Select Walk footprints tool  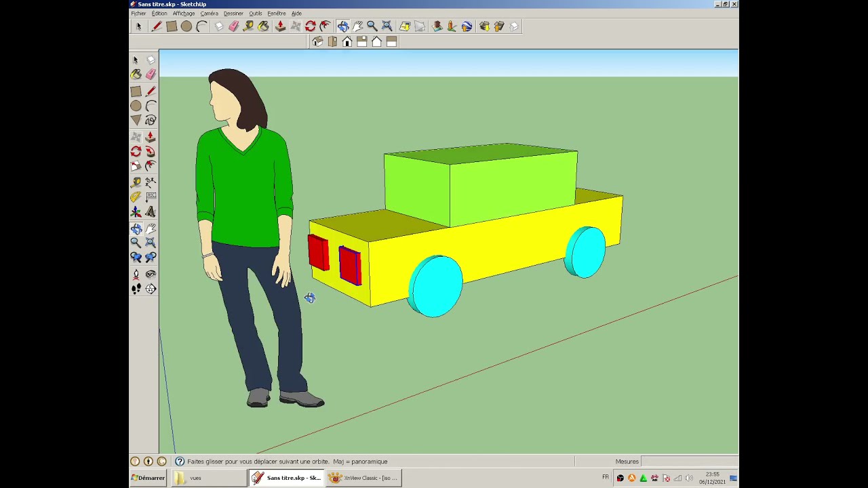(136, 289)
